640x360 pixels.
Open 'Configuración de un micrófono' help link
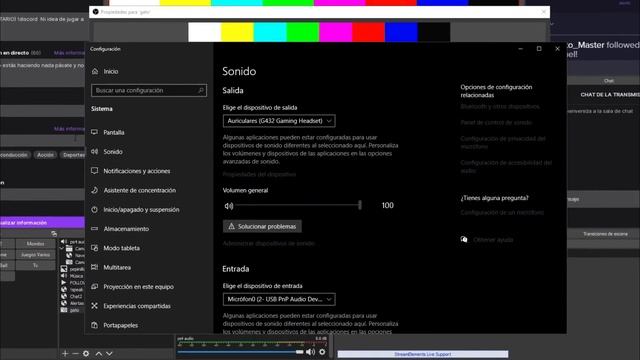[502, 213]
